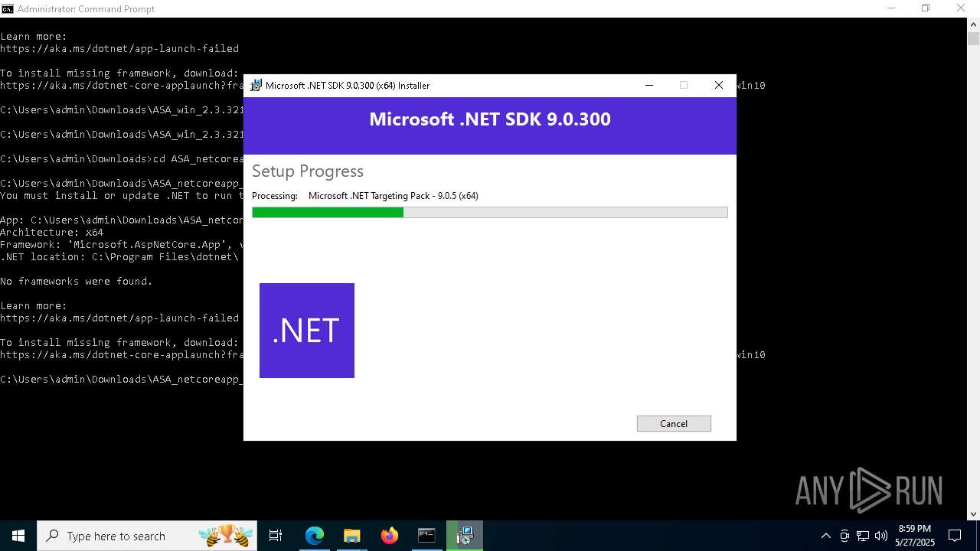Screen dimensions: 980x551
Task: Open the clock showing 8:59 PM
Action: click(915, 536)
